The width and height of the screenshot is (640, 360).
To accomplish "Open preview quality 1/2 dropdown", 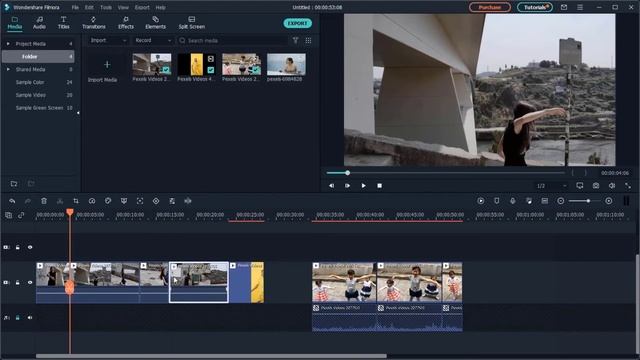I will [551, 186].
